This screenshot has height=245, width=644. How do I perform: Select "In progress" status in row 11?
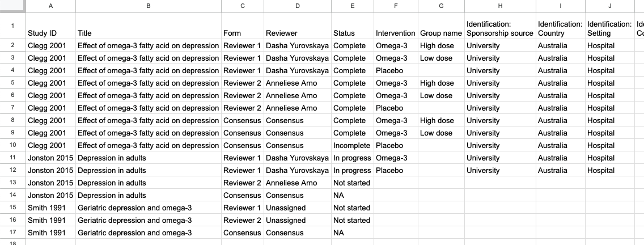(352, 158)
